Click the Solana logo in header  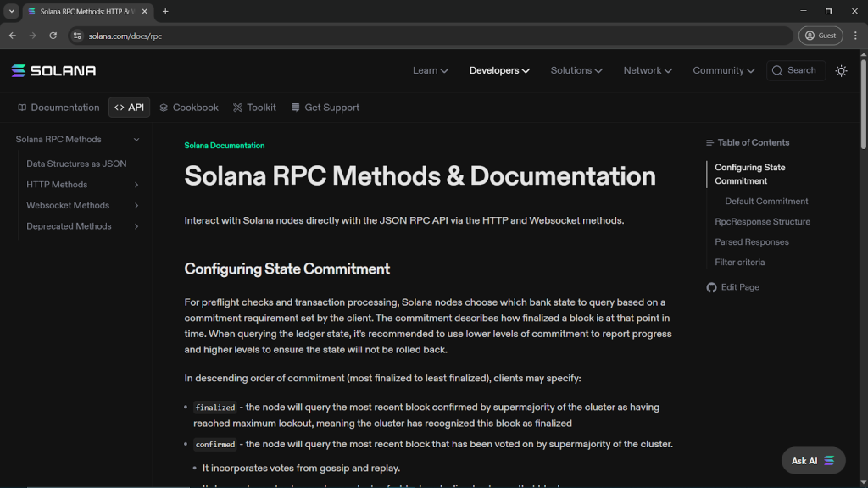[53, 71]
